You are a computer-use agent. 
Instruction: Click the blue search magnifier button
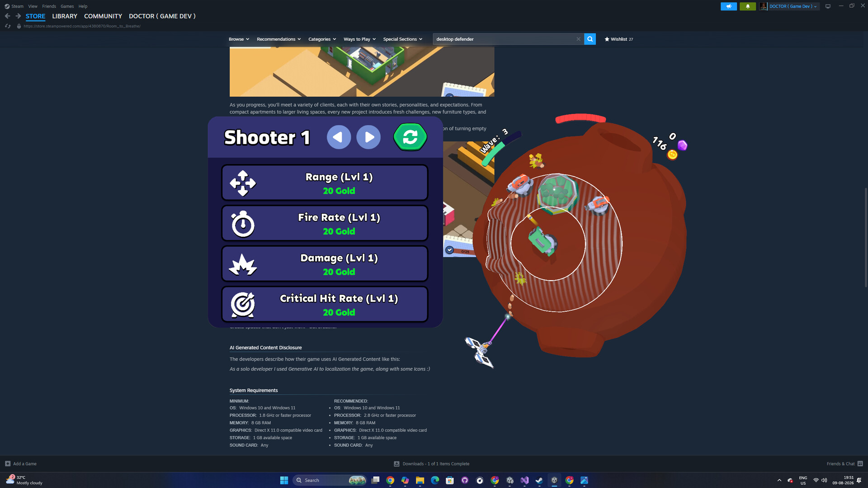click(590, 39)
